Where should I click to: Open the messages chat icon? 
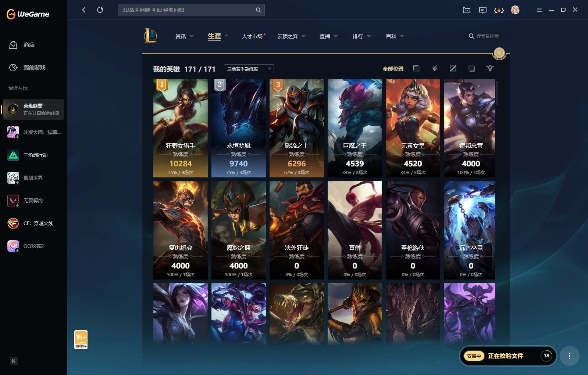[483, 10]
